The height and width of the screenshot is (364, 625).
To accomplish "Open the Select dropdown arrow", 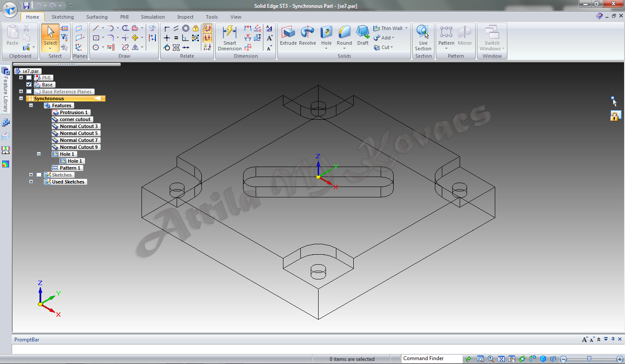I will (x=50, y=49).
